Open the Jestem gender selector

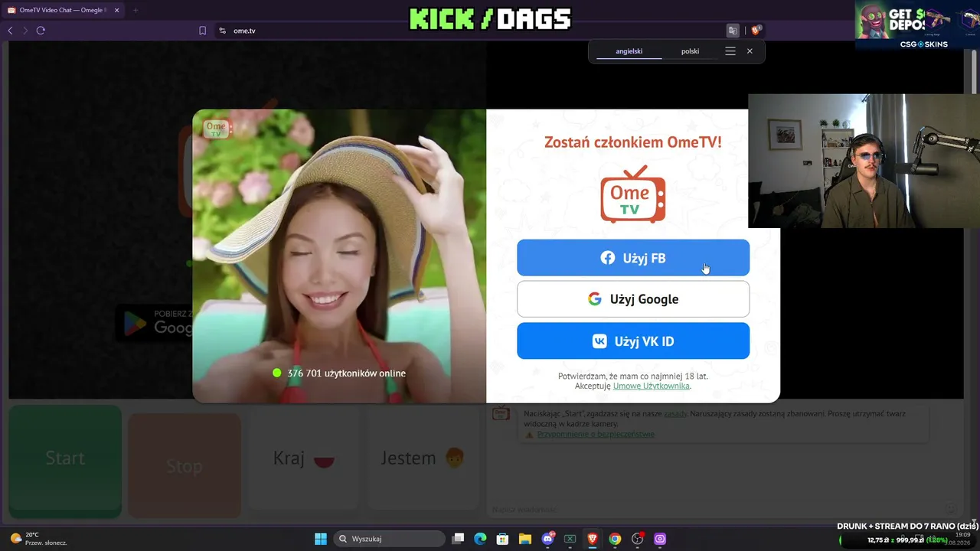tap(423, 459)
